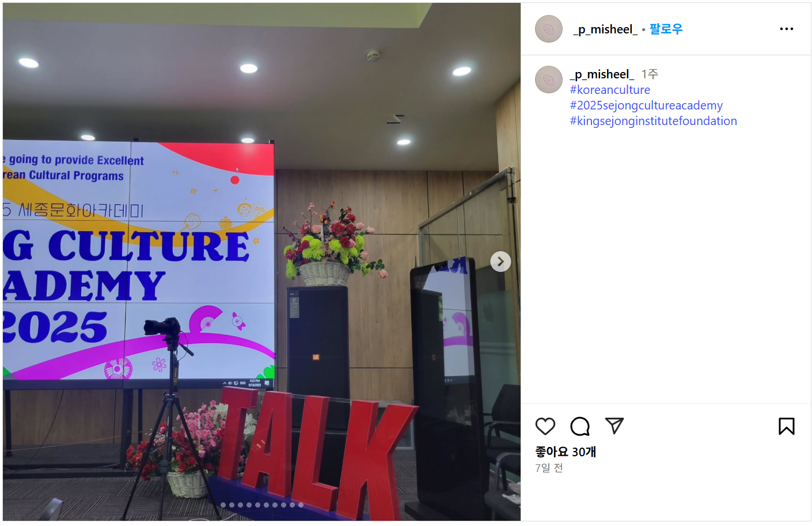
Task: Jump to the last carousel dot
Action: [301, 505]
